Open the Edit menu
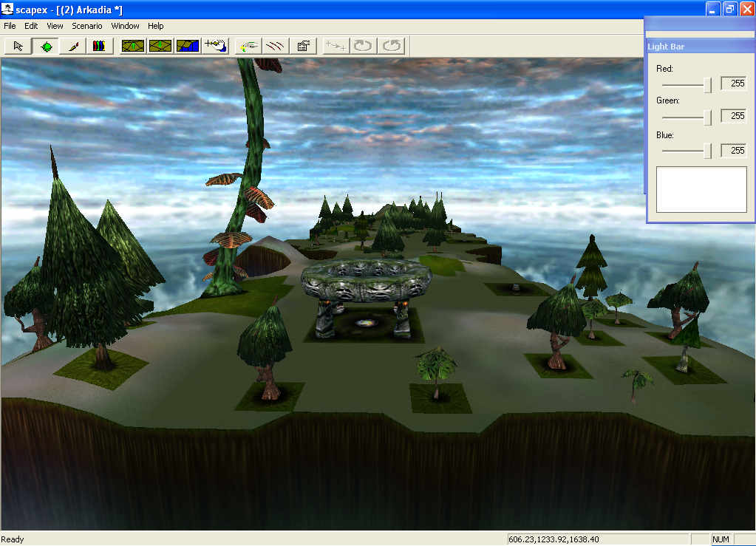This screenshot has width=756, height=546. coord(31,26)
